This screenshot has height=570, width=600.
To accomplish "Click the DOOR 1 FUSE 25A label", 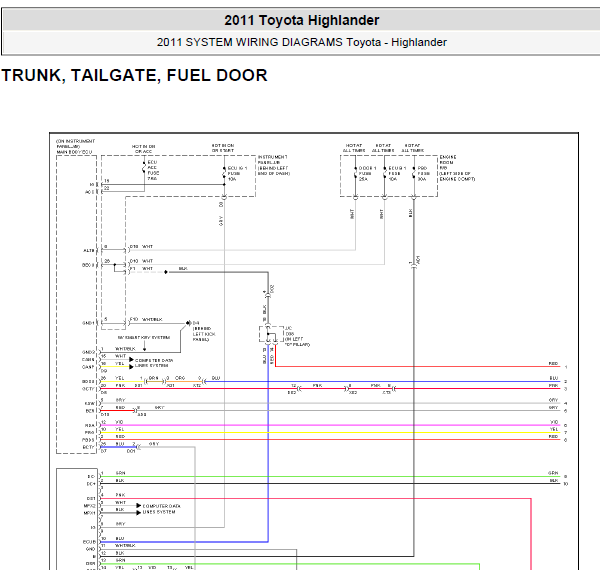I will pos(367,173).
